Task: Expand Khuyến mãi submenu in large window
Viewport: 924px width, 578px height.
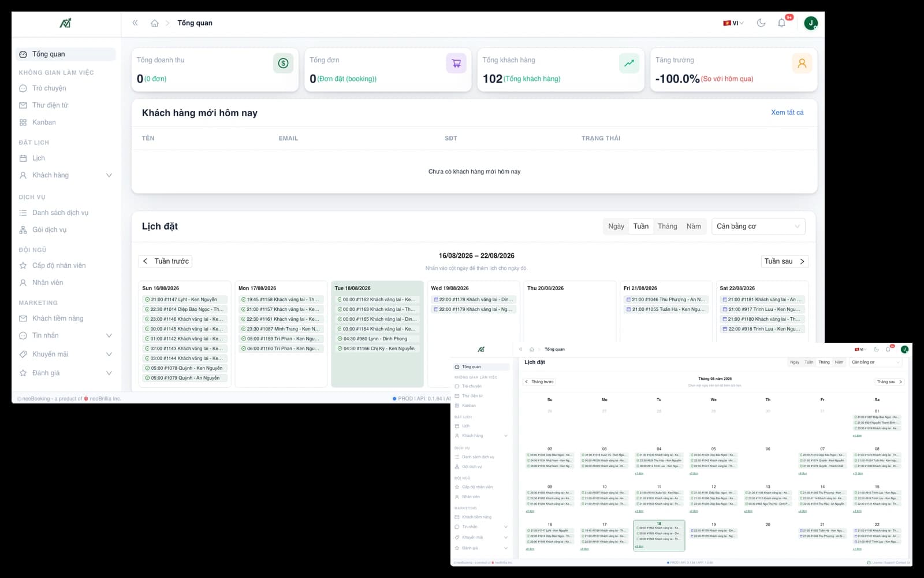Action: [x=109, y=354]
